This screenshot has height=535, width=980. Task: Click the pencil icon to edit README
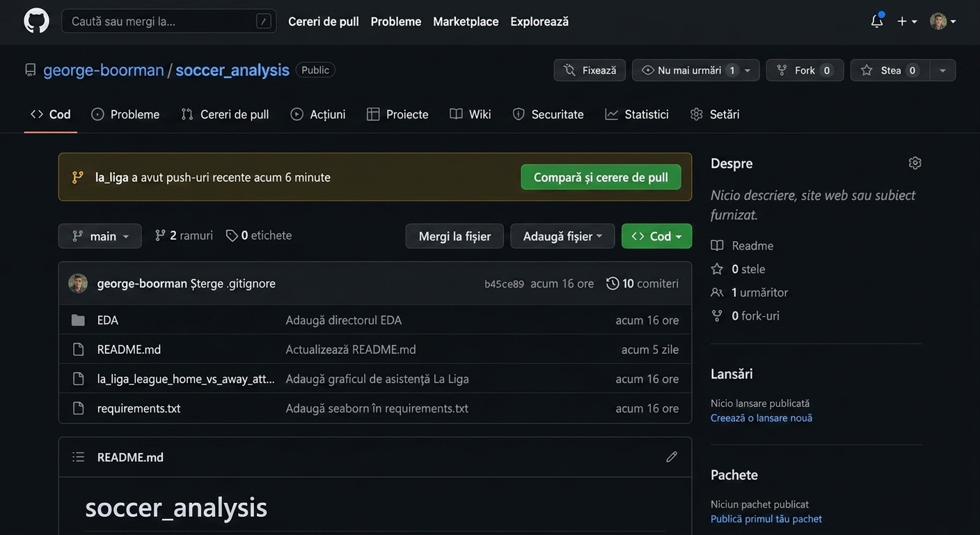point(672,457)
